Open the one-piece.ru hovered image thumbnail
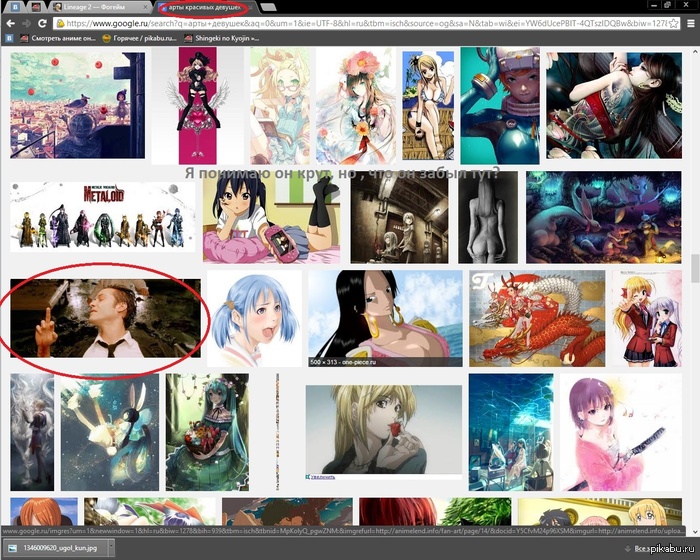This screenshot has height=560, width=700. [x=385, y=317]
